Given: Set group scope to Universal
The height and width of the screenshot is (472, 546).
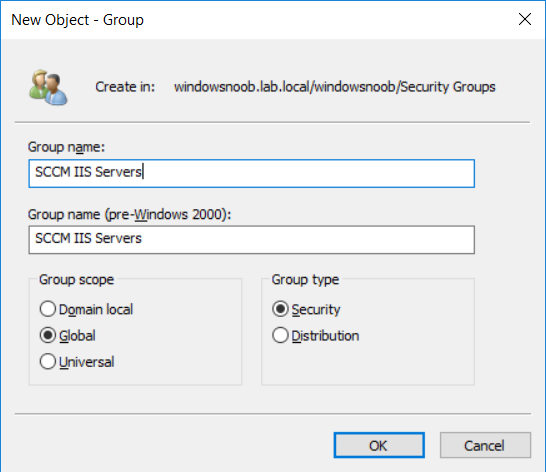Looking at the screenshot, I should (48, 362).
